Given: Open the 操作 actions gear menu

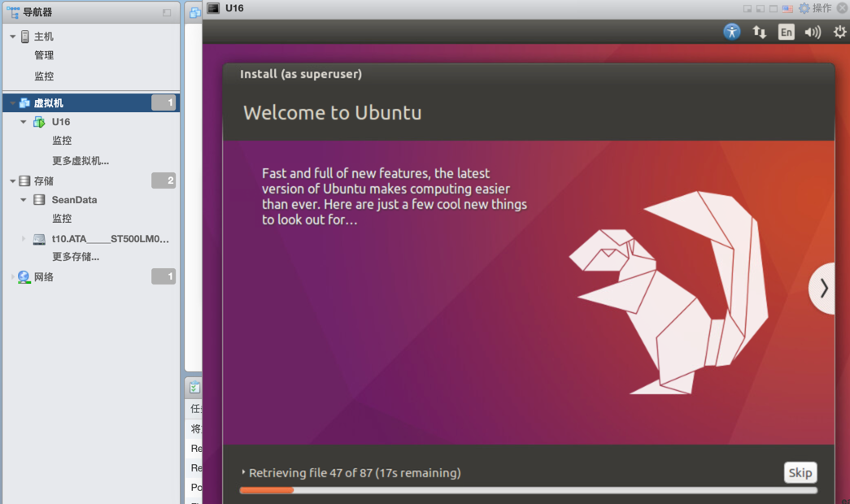Looking at the screenshot, I should click(815, 8).
